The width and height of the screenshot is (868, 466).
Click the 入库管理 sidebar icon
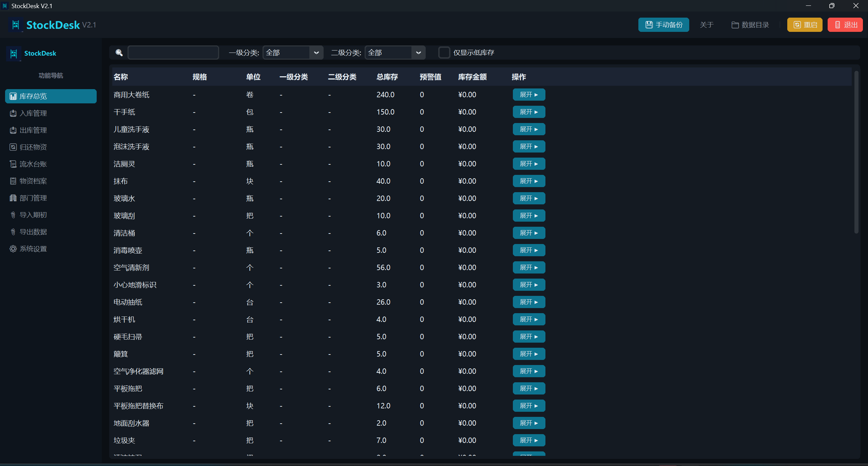(x=13, y=113)
